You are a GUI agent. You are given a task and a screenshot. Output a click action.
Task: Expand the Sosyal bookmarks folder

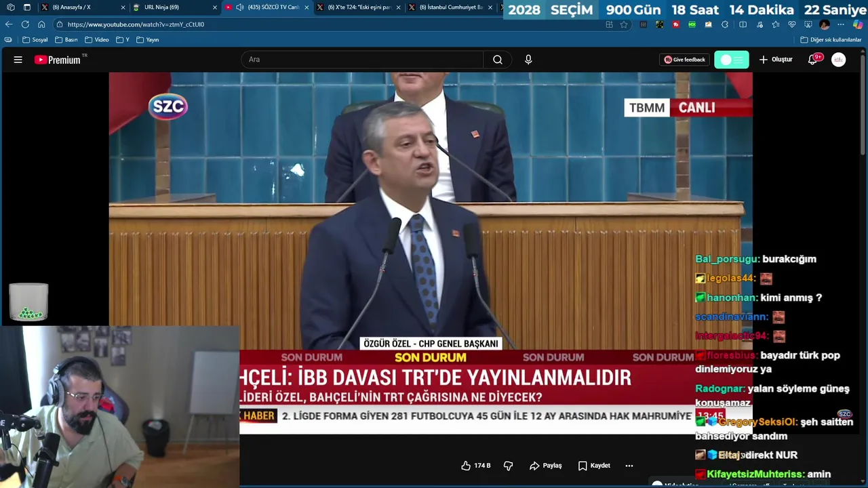click(35, 40)
